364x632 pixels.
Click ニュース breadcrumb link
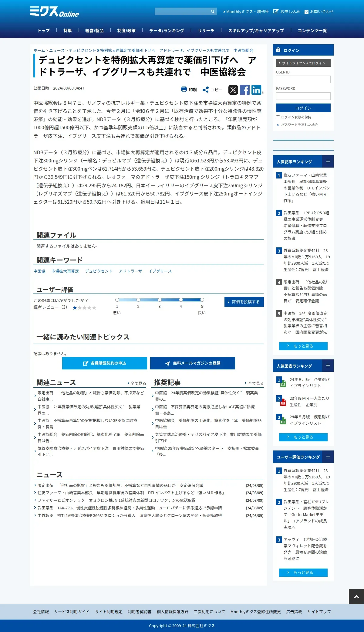coord(57,50)
